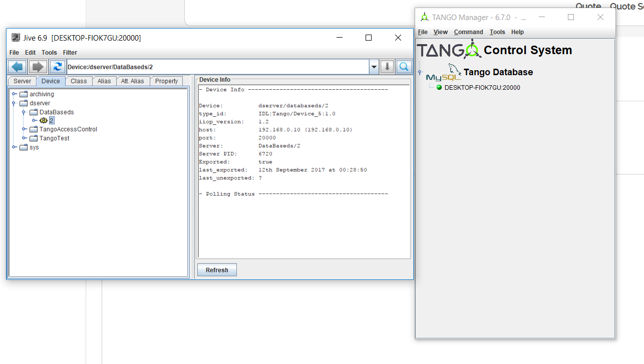
Task: Expand the TangoTest node
Action: 24,138
